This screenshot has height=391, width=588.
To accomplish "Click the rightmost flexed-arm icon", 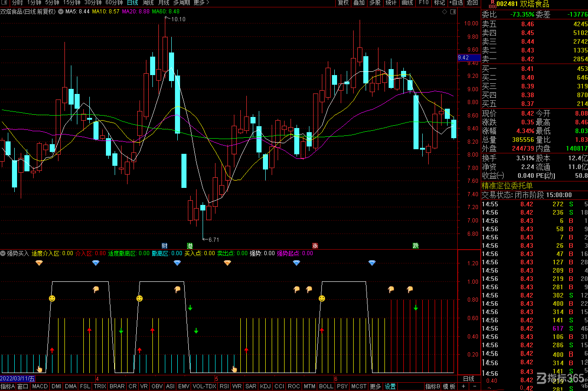I will [x=410, y=289].
